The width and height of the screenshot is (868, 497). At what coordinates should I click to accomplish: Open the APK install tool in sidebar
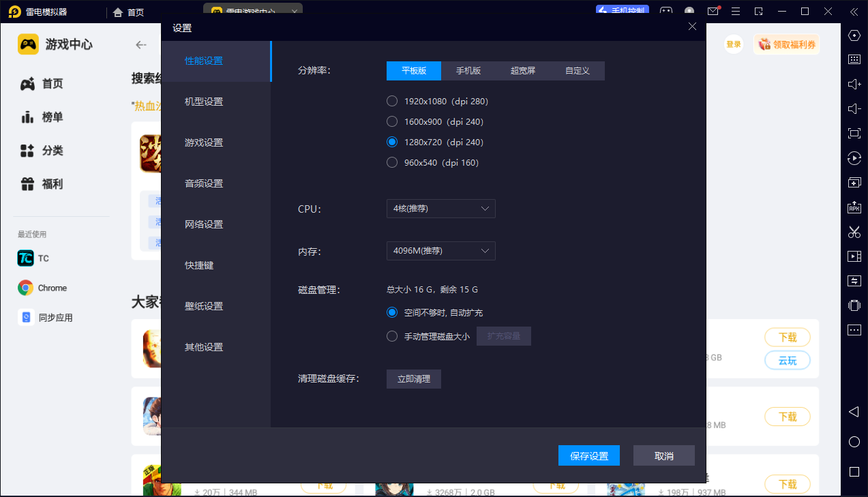click(854, 207)
